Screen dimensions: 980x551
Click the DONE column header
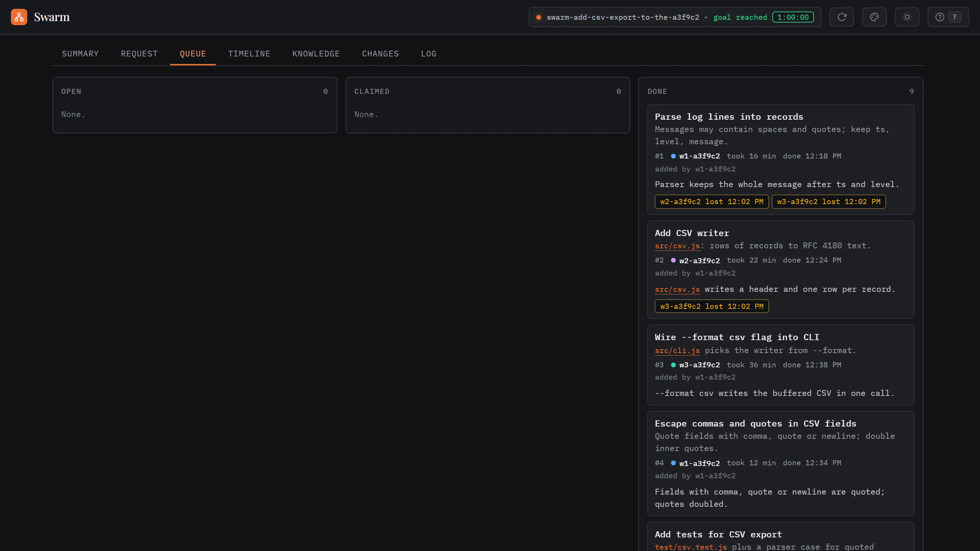[657, 91]
